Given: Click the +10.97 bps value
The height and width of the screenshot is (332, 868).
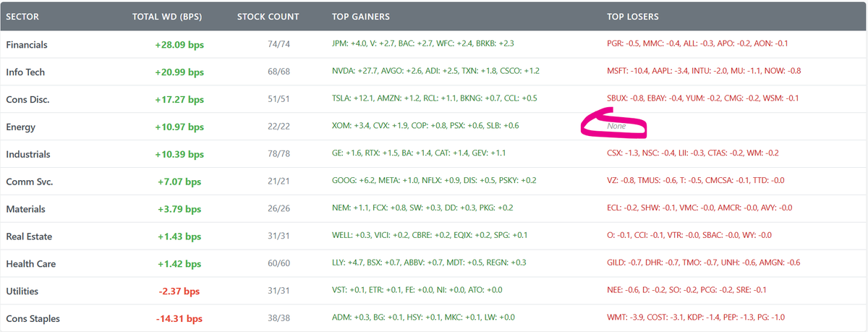Looking at the screenshot, I should tap(179, 127).
